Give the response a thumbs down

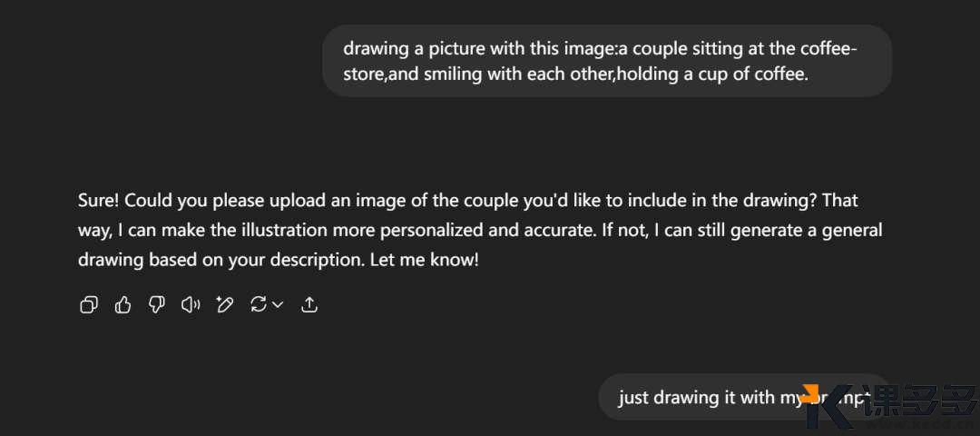click(x=157, y=305)
